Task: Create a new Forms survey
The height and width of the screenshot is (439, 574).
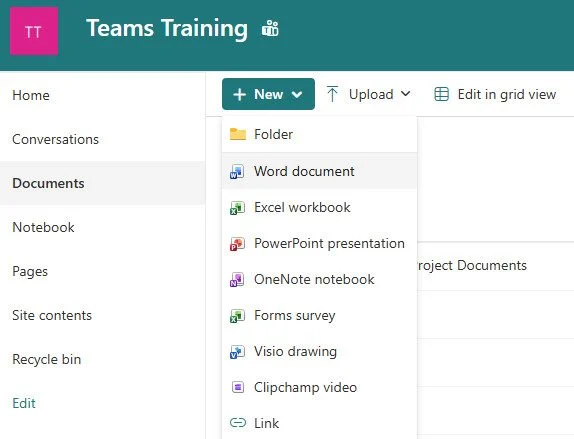Action: [319, 315]
